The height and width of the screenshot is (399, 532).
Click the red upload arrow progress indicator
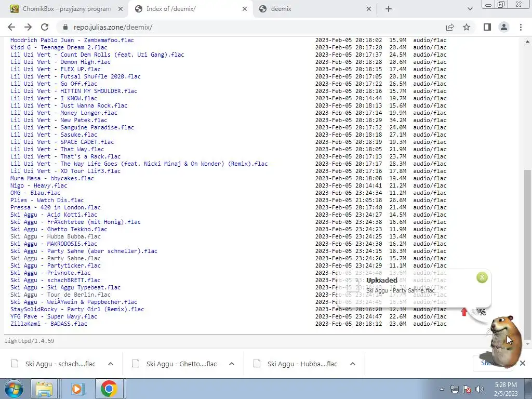[x=464, y=312]
